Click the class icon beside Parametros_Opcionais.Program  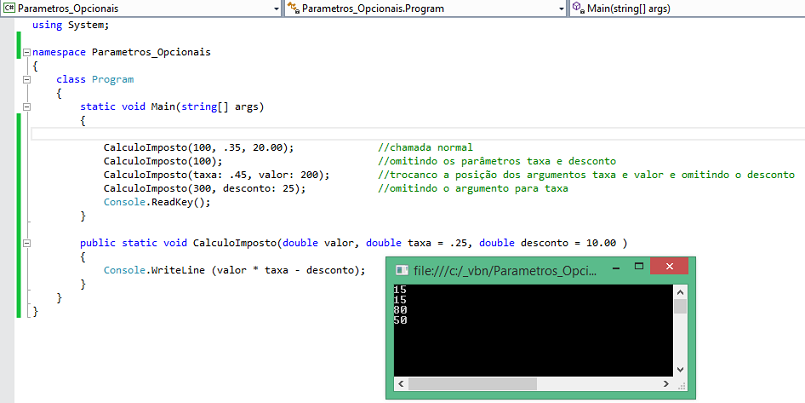(x=293, y=8)
